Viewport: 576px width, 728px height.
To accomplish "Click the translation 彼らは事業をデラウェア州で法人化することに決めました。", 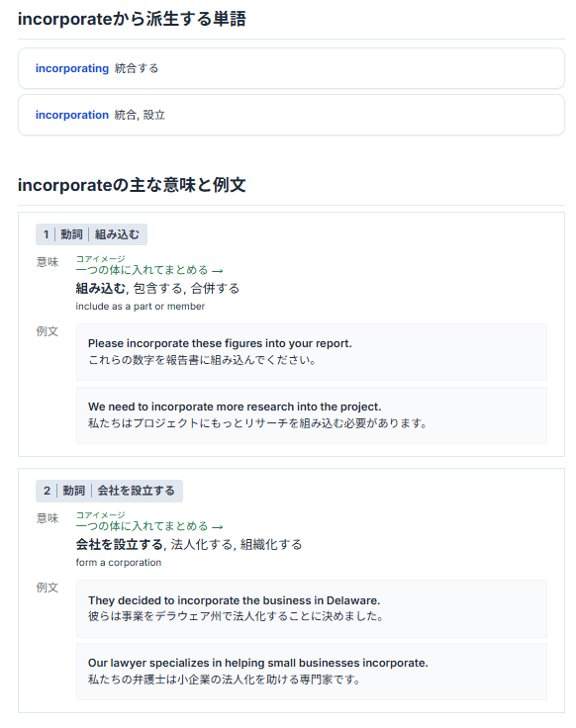I will pyautogui.click(x=236, y=616).
